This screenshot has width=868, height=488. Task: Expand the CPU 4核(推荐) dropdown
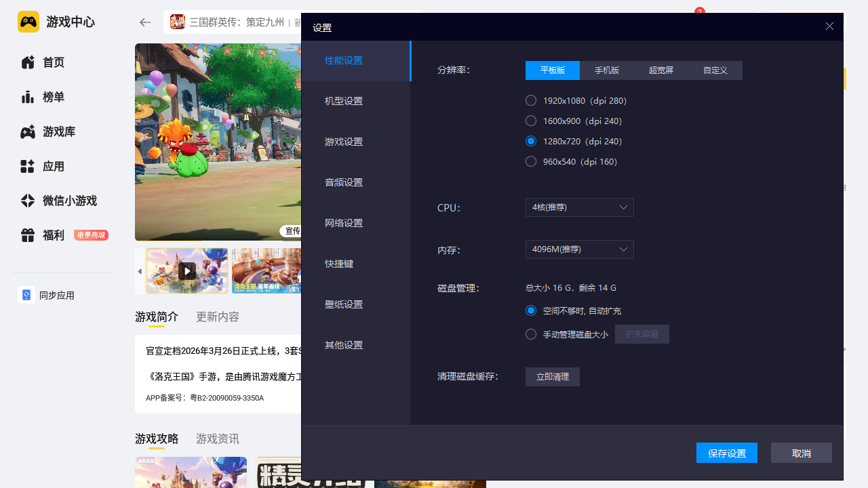coord(579,207)
